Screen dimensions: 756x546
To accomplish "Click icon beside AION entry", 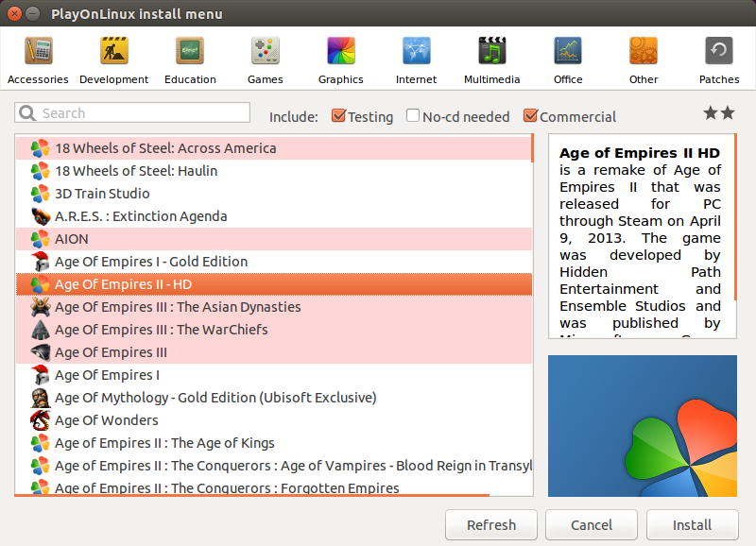I will 40,239.
